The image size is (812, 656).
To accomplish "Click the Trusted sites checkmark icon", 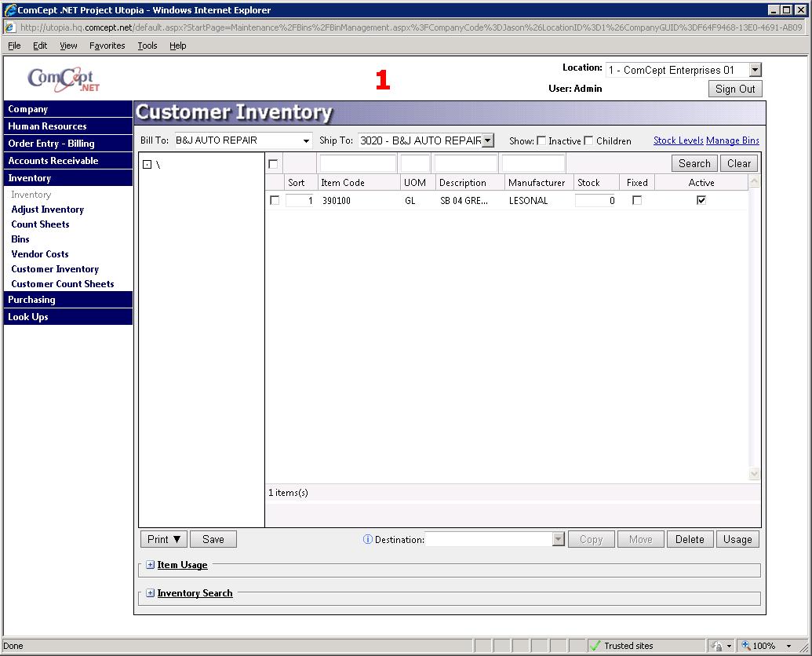I will tap(595, 646).
